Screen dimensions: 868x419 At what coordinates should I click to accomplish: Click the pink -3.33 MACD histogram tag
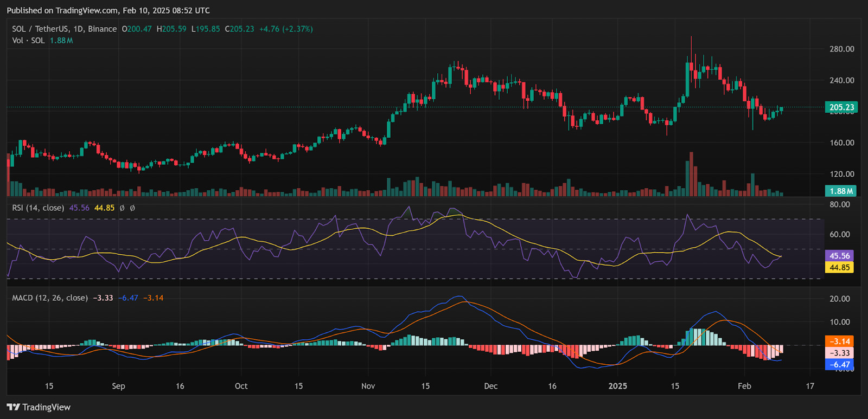(x=839, y=353)
